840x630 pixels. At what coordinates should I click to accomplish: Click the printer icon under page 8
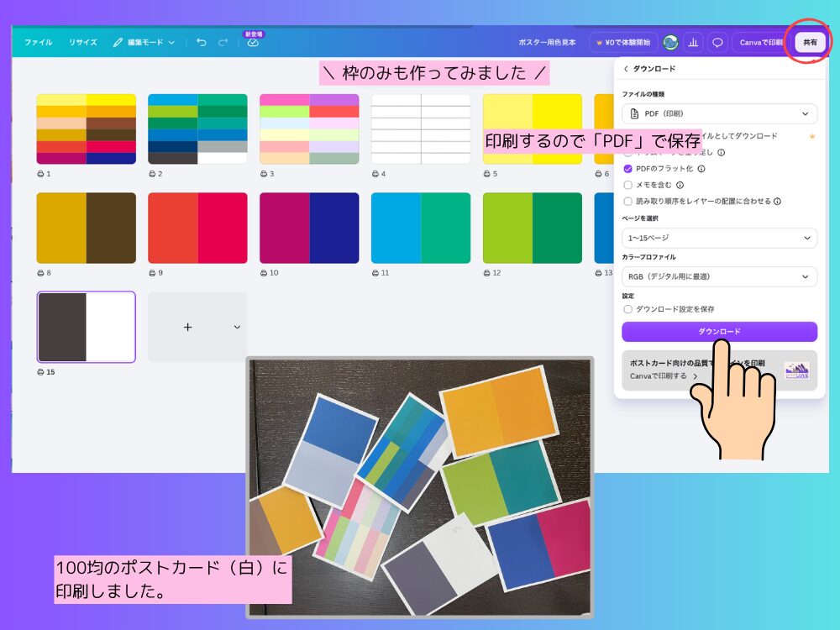click(x=40, y=273)
